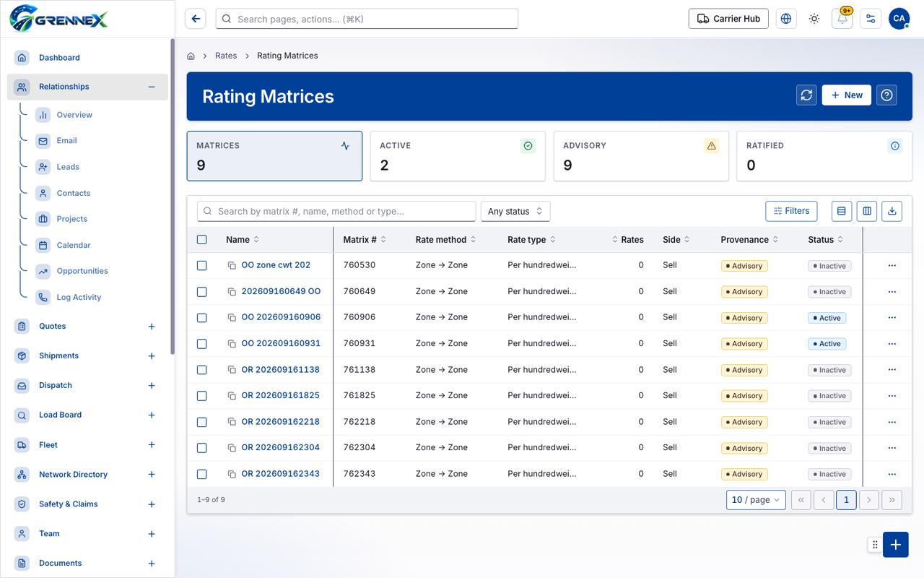Click the download export icon above table
This screenshot has width=924, height=578.
point(892,211)
